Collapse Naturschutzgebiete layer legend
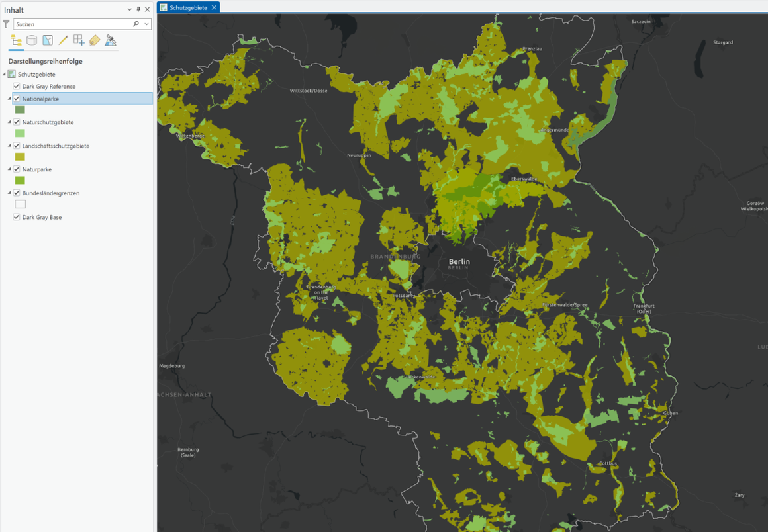 tap(9, 122)
